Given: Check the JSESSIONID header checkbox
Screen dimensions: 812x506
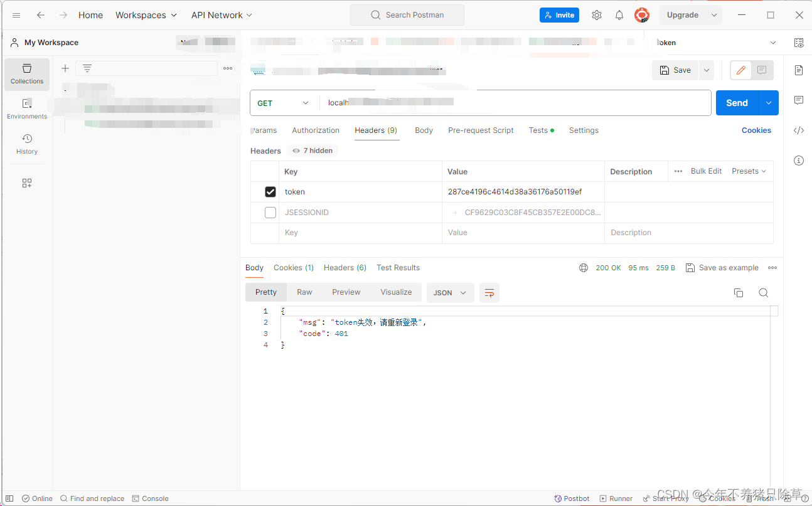Looking at the screenshot, I should (270, 213).
